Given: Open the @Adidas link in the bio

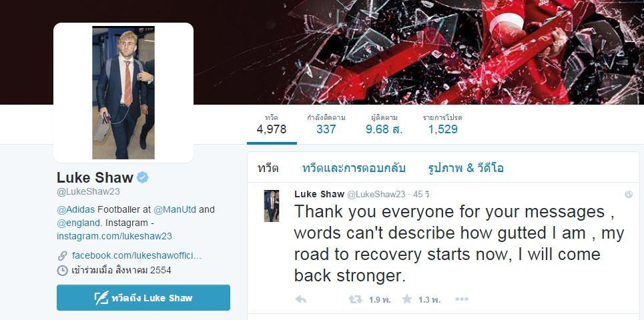Looking at the screenshot, I should point(75,209).
